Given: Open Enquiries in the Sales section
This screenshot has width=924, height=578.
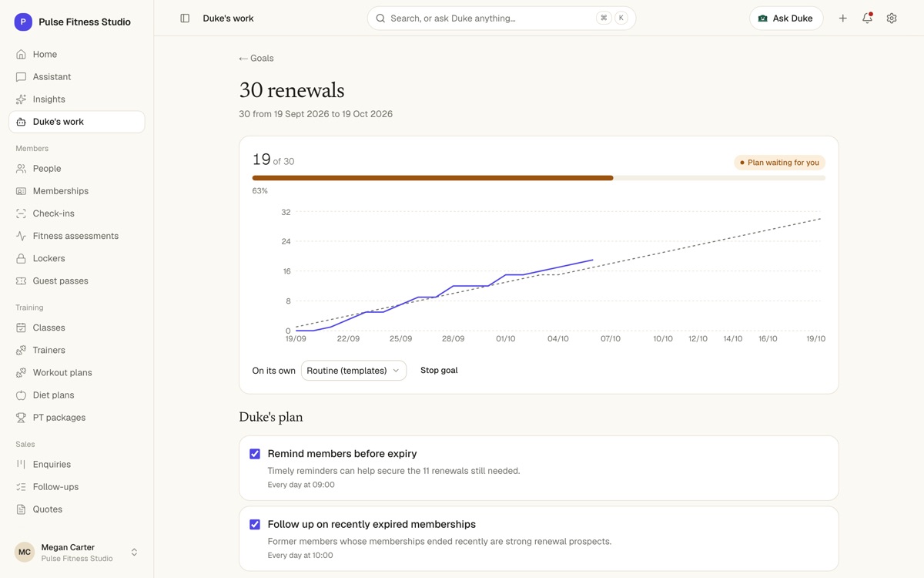Looking at the screenshot, I should tap(76, 465).
